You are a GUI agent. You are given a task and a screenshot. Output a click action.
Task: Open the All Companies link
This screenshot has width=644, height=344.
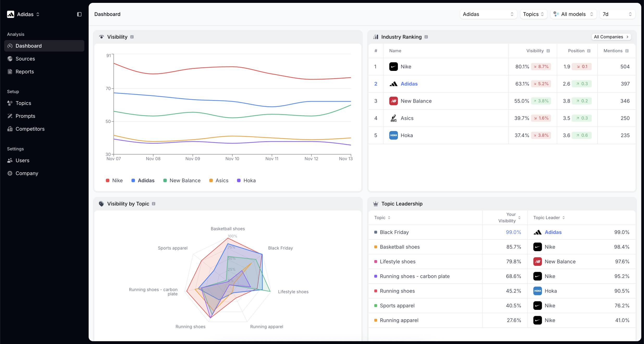pyautogui.click(x=611, y=37)
